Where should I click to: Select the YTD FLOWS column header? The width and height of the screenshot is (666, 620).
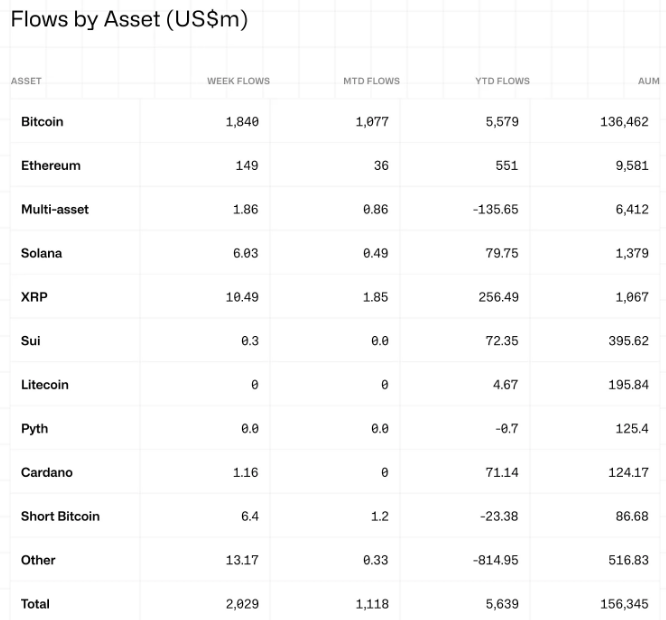tap(502, 81)
